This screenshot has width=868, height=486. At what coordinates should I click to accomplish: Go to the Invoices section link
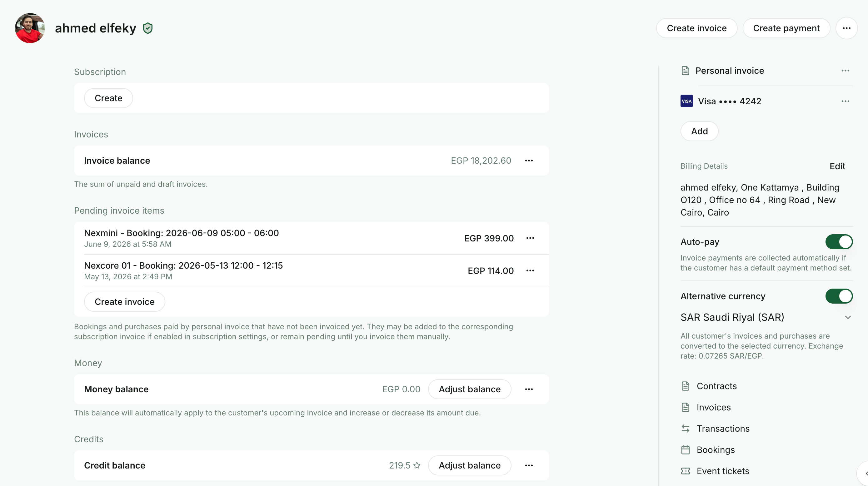pyautogui.click(x=713, y=408)
